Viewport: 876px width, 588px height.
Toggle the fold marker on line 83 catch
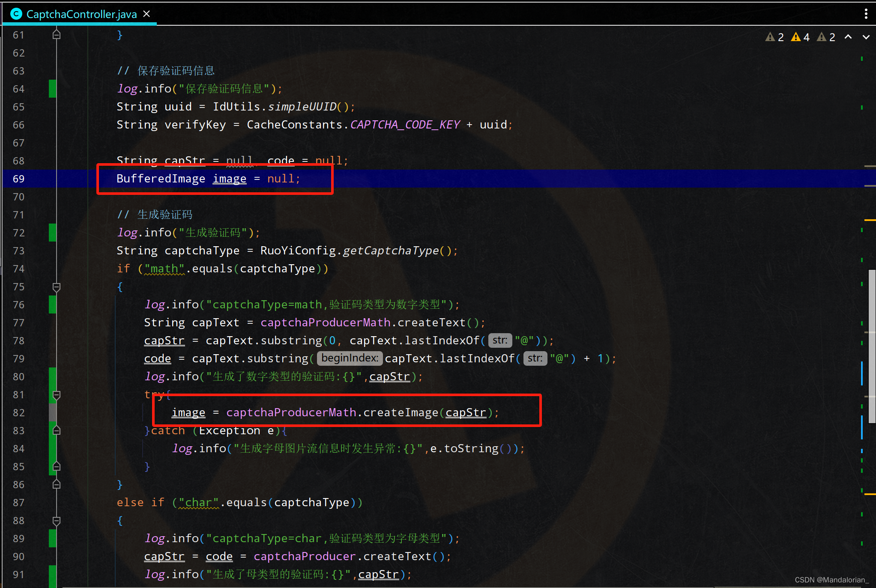(x=56, y=431)
